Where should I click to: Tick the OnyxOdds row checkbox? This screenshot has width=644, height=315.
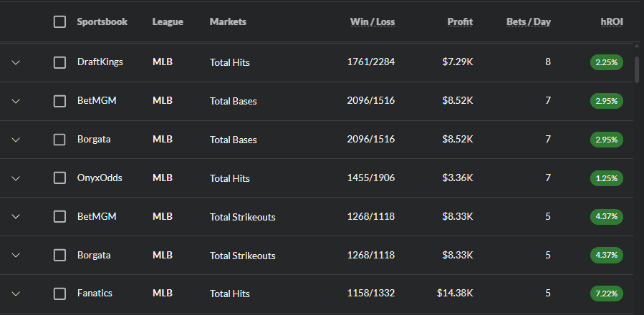click(x=59, y=178)
